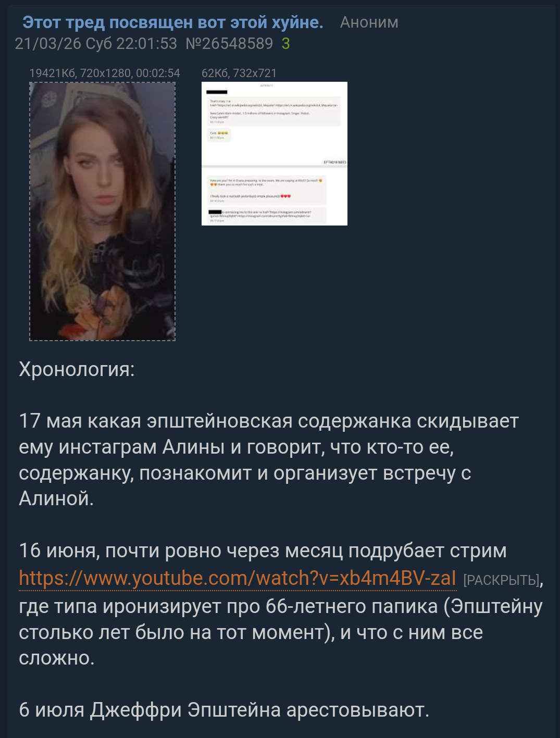Open the video thumbnail with dashed border

click(102, 211)
